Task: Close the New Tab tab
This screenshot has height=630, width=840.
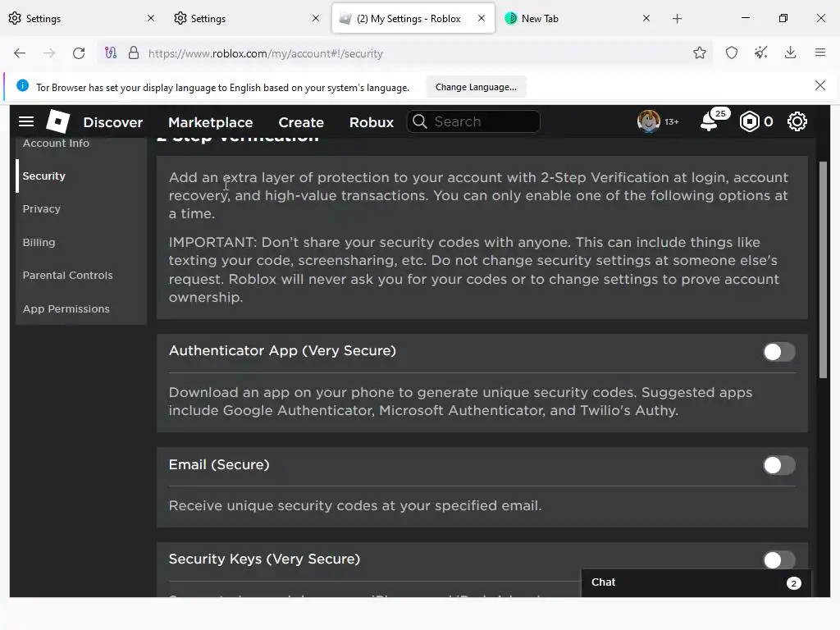Action: point(646,18)
